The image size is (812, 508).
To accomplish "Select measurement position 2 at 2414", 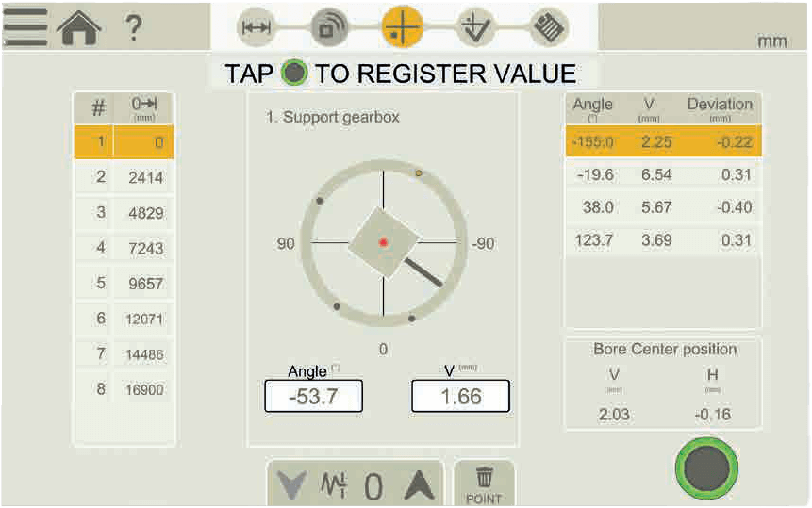I will tap(124, 177).
